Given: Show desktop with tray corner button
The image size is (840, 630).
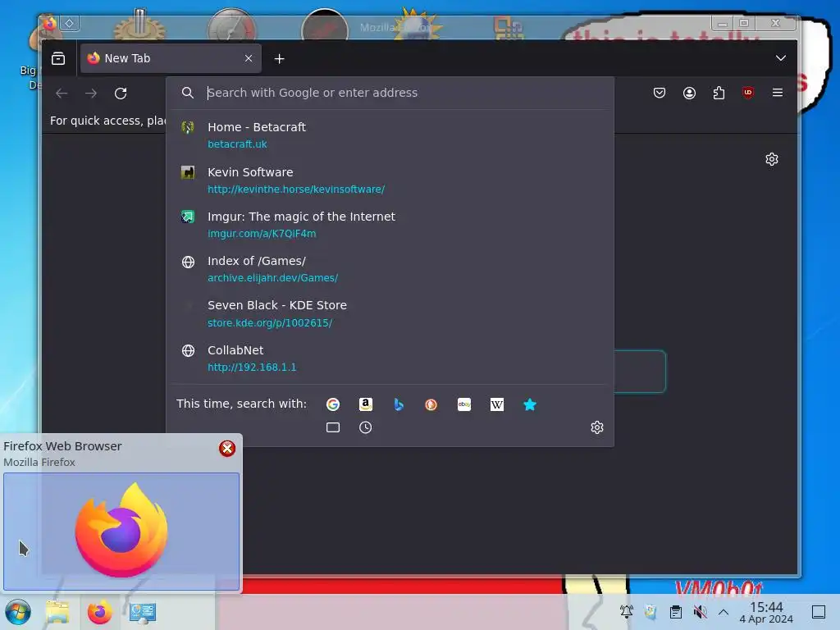Looking at the screenshot, I should click(819, 612).
